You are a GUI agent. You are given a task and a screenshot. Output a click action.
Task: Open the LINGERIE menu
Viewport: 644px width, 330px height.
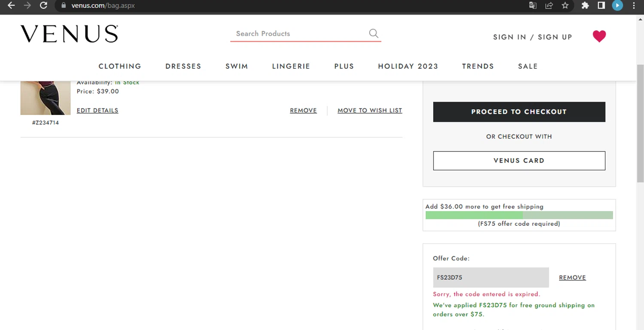coord(291,66)
